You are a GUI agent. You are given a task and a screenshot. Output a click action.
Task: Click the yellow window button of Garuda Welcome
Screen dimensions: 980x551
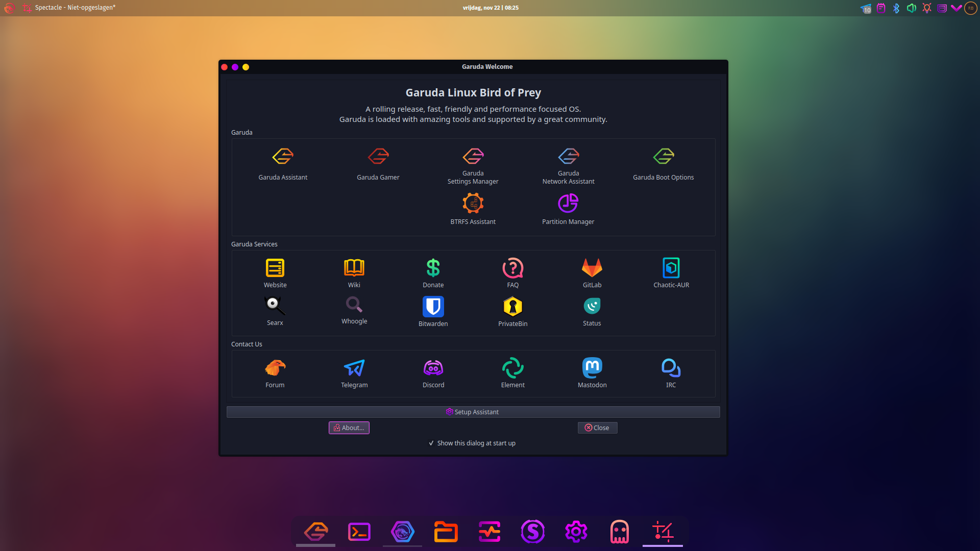pyautogui.click(x=246, y=67)
